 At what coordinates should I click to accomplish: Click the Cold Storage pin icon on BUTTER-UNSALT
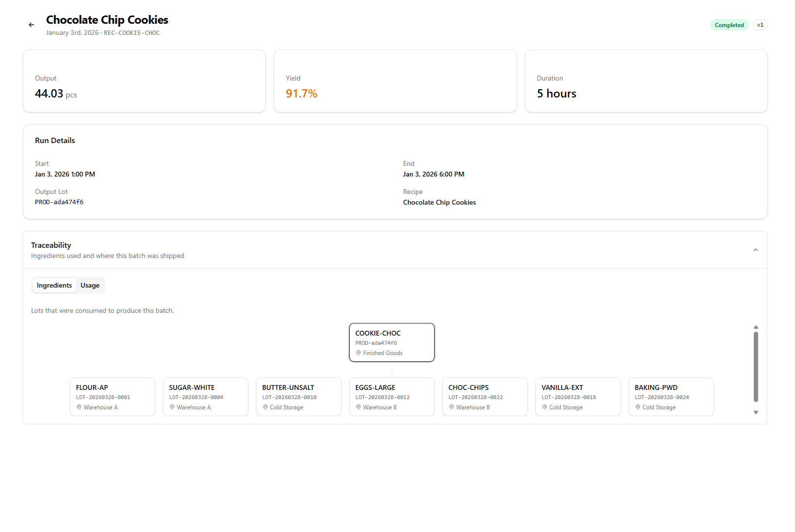(x=265, y=407)
